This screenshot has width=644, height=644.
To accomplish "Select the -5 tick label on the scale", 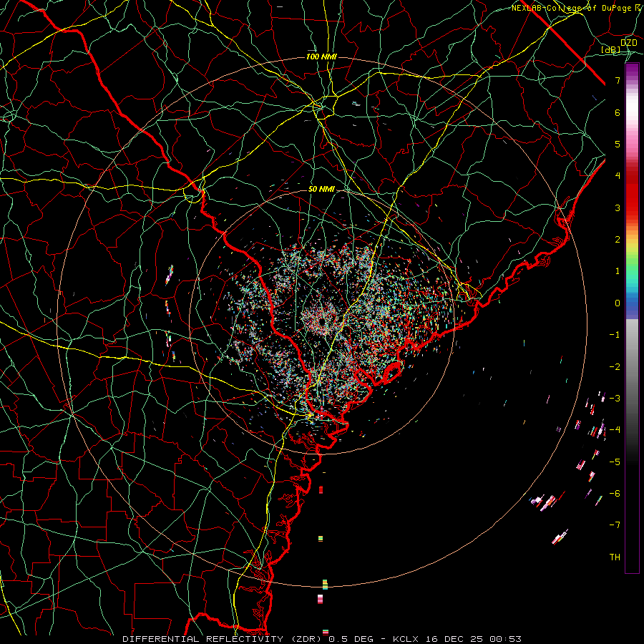I will pyautogui.click(x=615, y=462).
